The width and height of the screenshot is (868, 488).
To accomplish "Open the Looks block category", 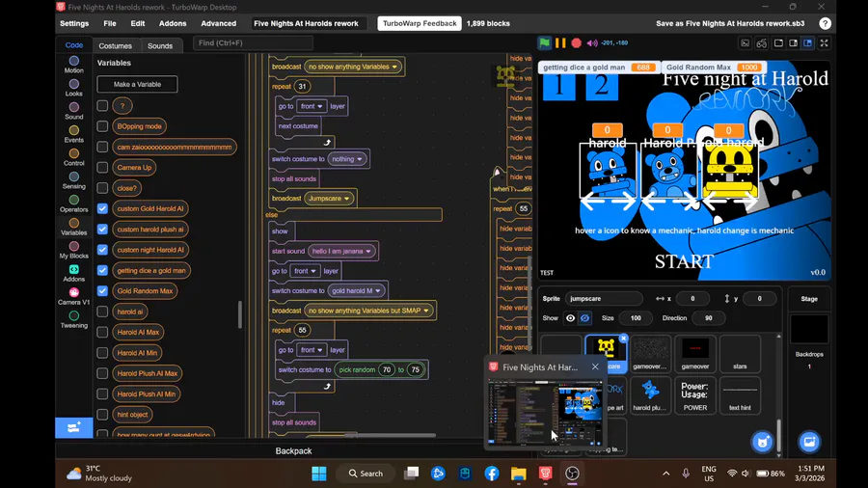I will [73, 88].
